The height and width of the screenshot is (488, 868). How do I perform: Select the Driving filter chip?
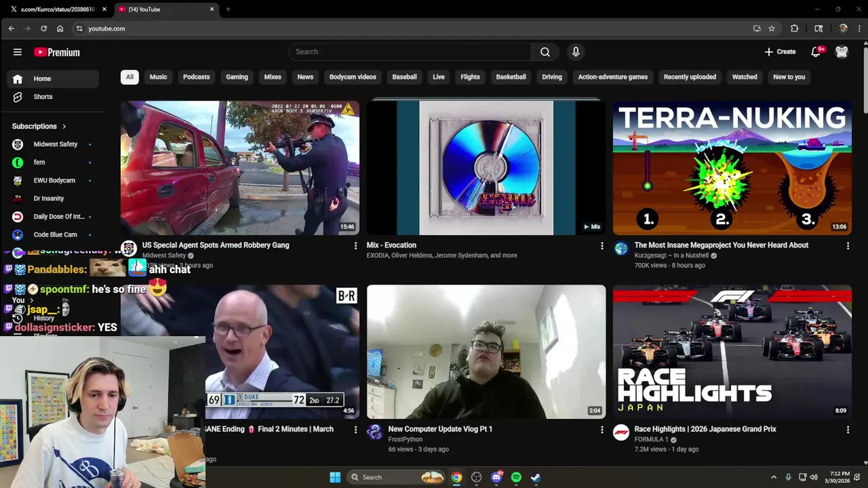click(552, 77)
